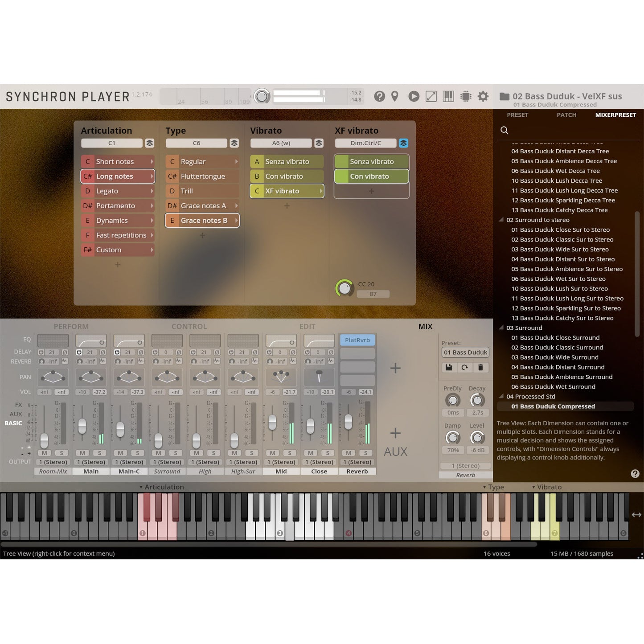Mute the Main mixer channel
The image size is (644, 644).
pos(82,453)
